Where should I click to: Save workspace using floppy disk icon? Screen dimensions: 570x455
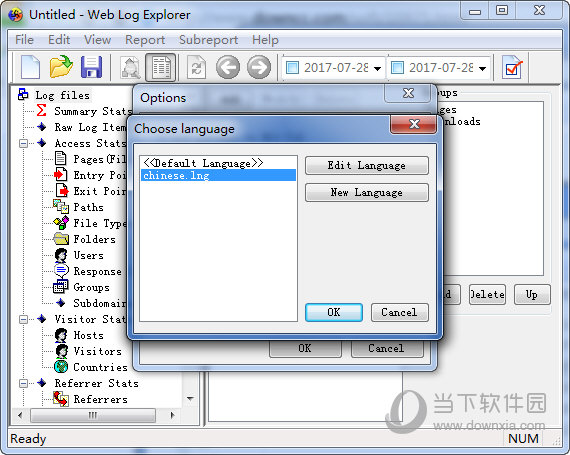91,67
